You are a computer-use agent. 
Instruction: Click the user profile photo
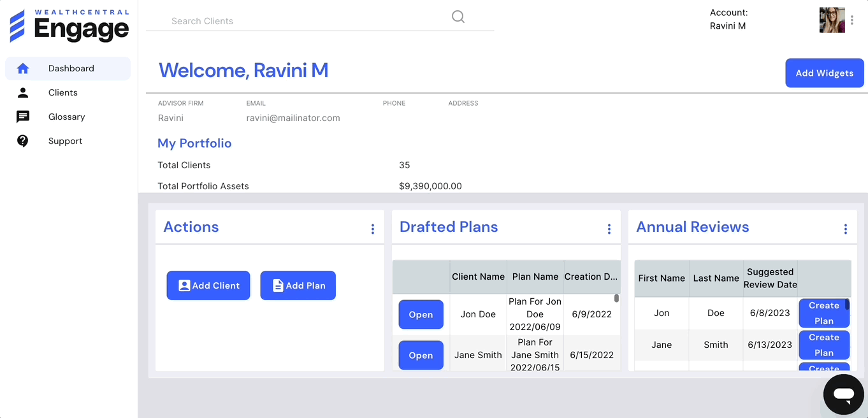[832, 20]
